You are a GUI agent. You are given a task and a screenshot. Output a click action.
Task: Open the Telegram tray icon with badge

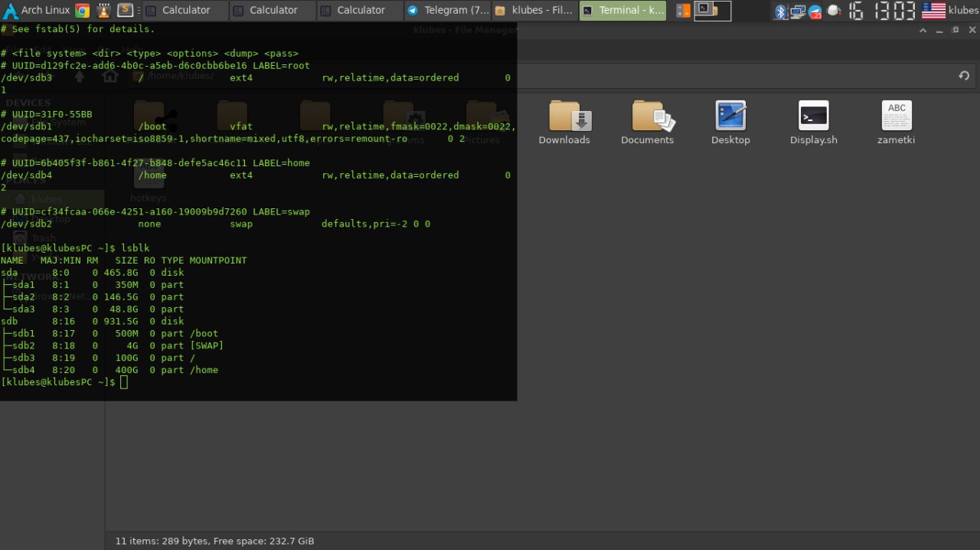pos(815,11)
